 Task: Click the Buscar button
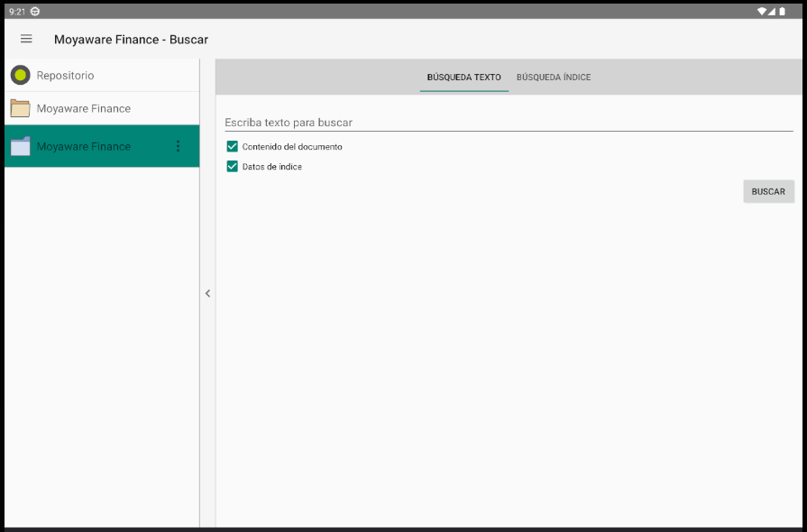click(768, 191)
